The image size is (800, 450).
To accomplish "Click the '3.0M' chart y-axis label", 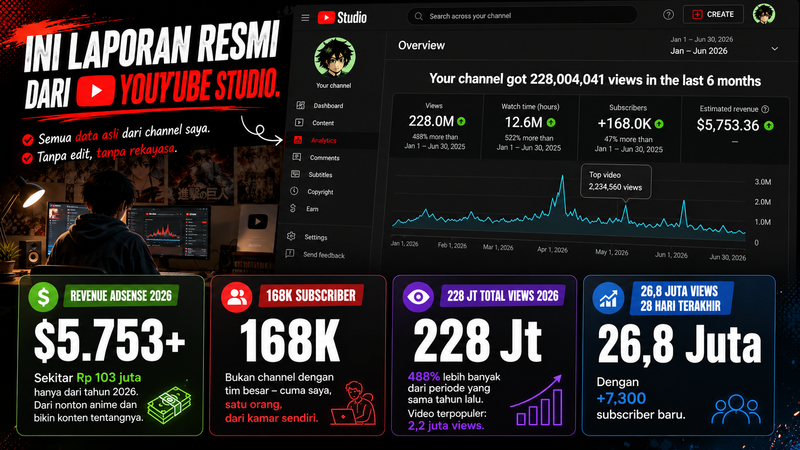I will pos(763,182).
